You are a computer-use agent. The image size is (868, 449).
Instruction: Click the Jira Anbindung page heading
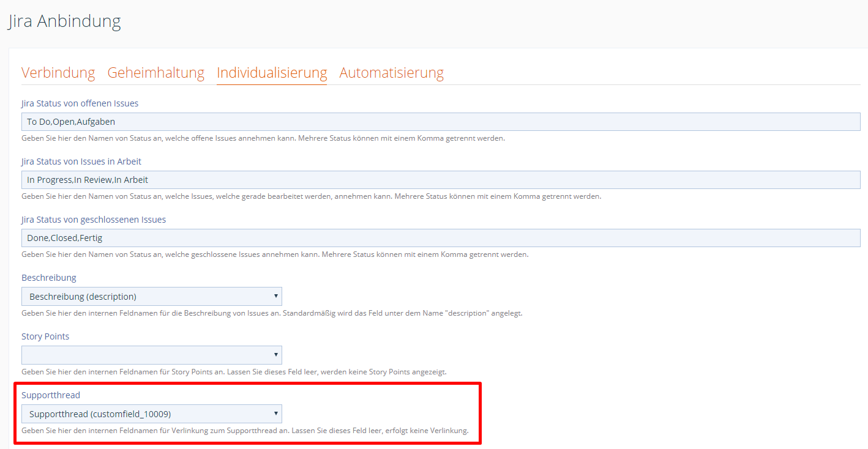[64, 21]
